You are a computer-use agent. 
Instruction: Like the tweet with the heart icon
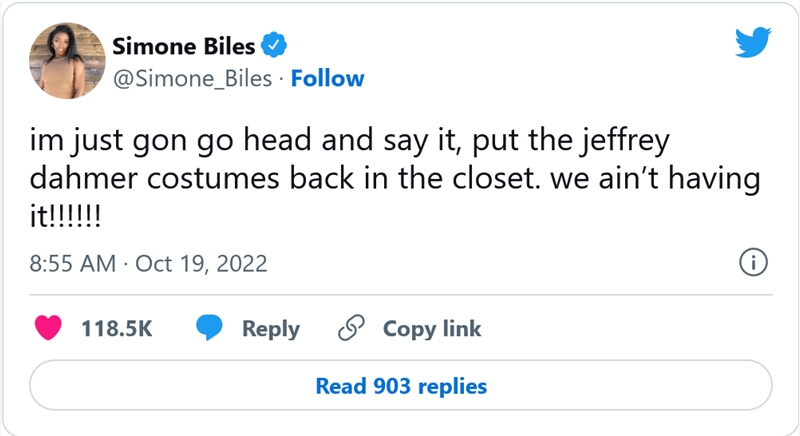(48, 328)
